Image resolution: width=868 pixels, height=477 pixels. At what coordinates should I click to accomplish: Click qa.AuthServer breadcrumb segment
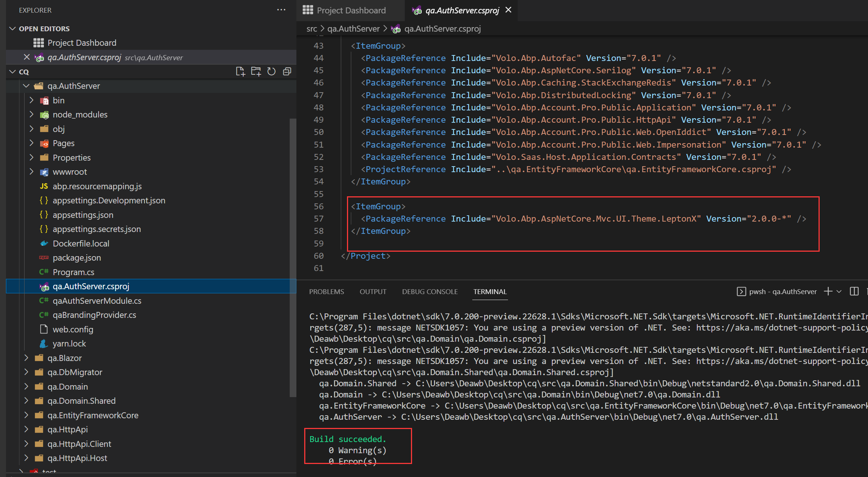pos(353,29)
